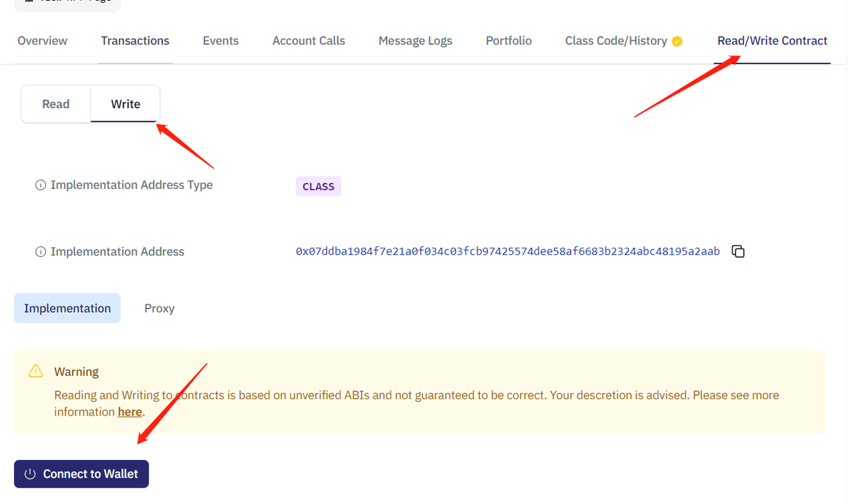Click the CLASS type badge
The width and height of the screenshot is (850, 504).
click(318, 186)
